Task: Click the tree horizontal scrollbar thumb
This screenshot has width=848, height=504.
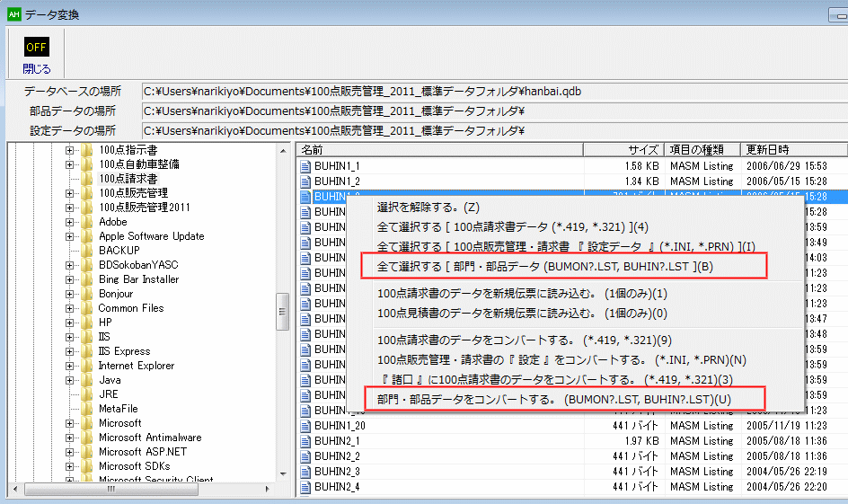Action: (x=111, y=489)
